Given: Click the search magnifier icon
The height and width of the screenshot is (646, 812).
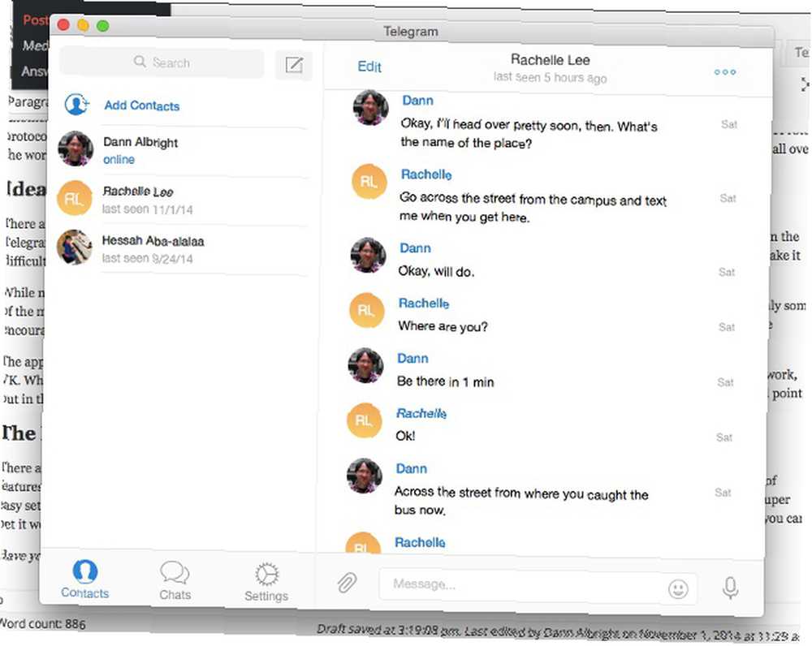Looking at the screenshot, I should [x=140, y=62].
